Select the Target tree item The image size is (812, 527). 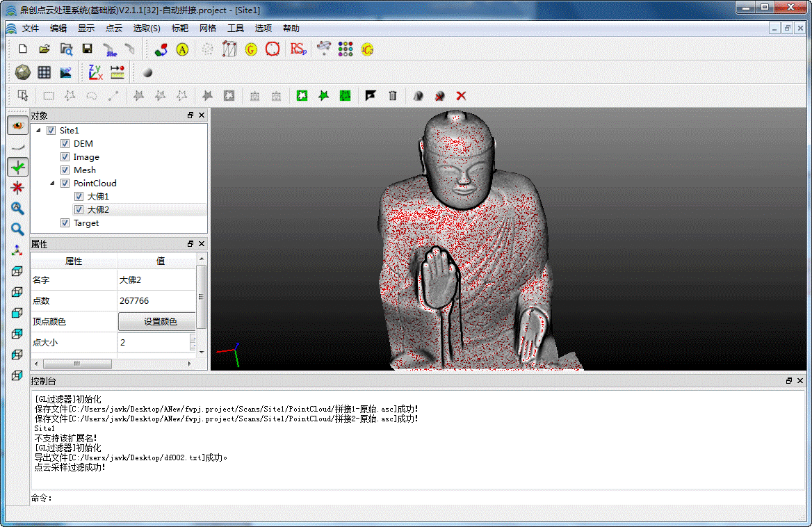coord(86,223)
